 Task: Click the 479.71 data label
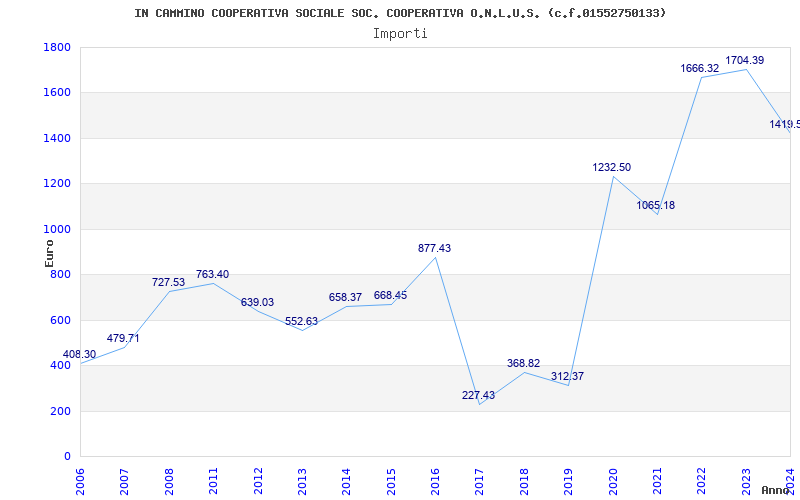point(123,338)
